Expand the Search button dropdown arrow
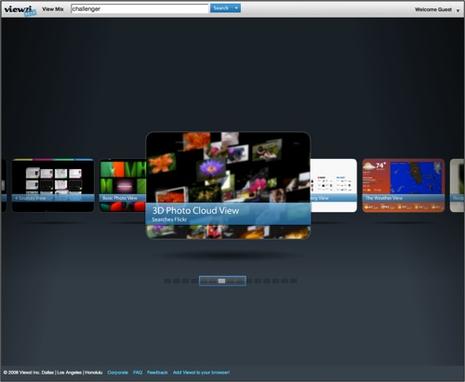465x382 pixels. tap(236, 8)
